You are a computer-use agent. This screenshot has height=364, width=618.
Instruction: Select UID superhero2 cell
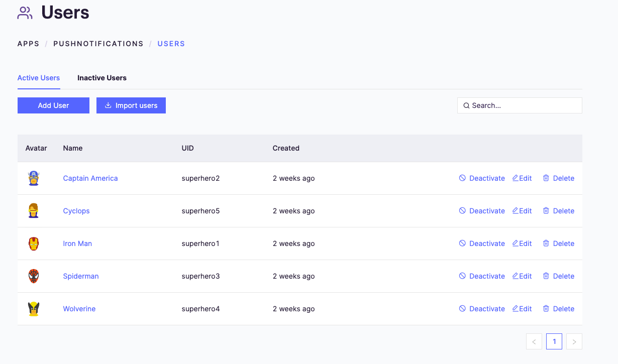click(201, 178)
